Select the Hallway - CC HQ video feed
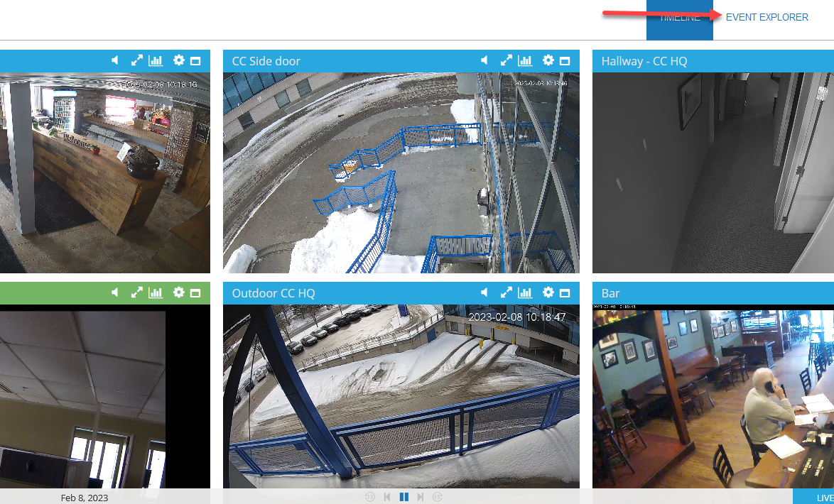 click(713, 172)
